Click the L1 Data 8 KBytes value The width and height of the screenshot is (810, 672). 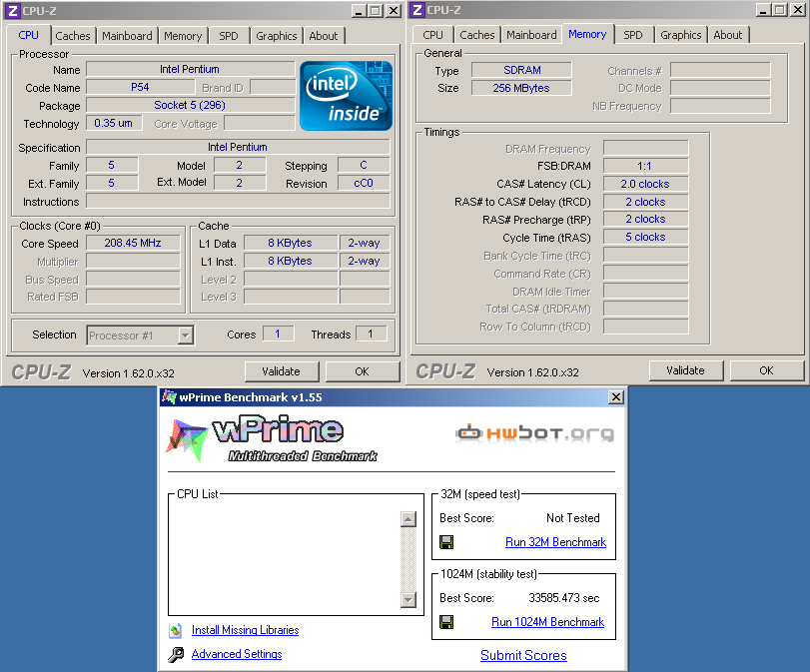point(291,243)
